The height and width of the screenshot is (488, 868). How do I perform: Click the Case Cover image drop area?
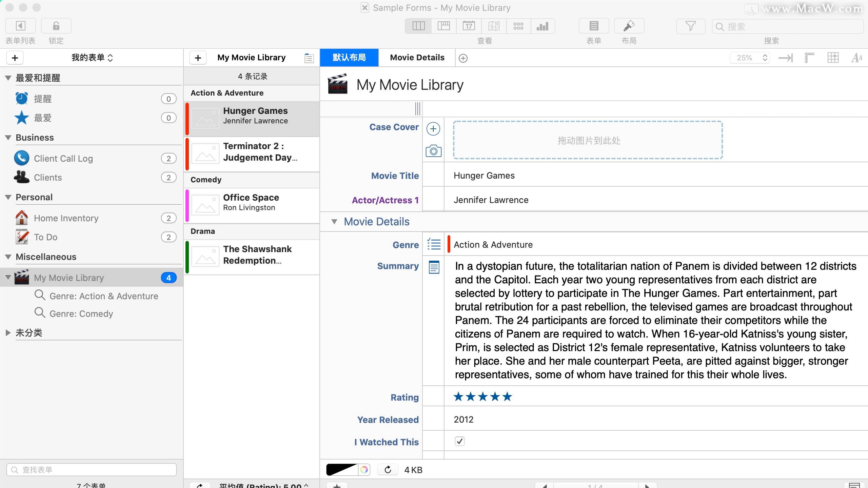click(x=588, y=140)
